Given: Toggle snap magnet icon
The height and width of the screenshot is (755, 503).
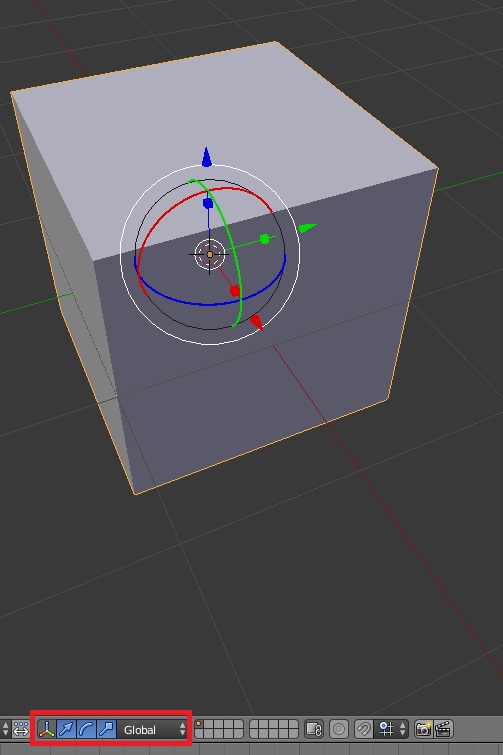Looking at the screenshot, I should click(x=363, y=729).
